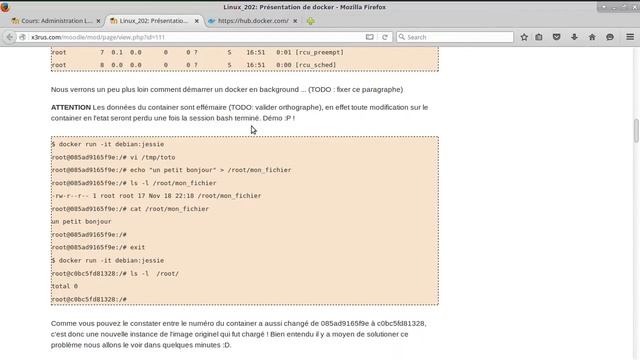
Task: Go to Firefox home page icon
Action: [592, 37]
